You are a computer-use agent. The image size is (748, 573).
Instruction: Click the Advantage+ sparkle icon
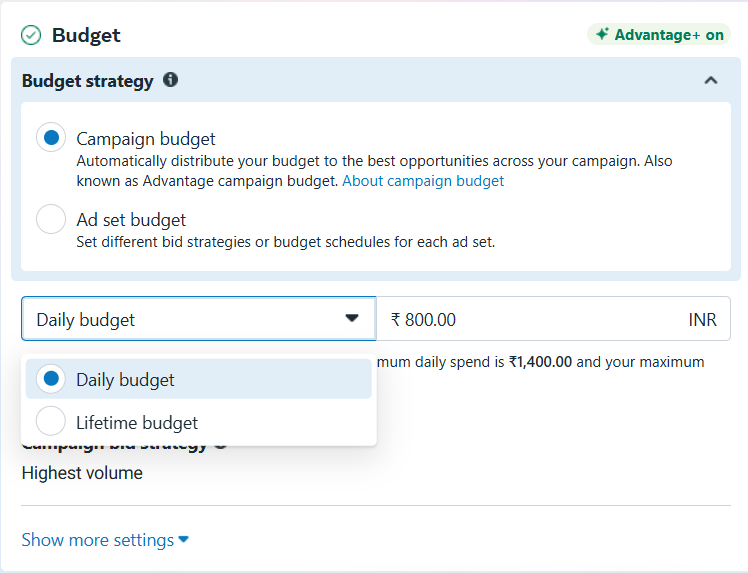[x=602, y=34]
